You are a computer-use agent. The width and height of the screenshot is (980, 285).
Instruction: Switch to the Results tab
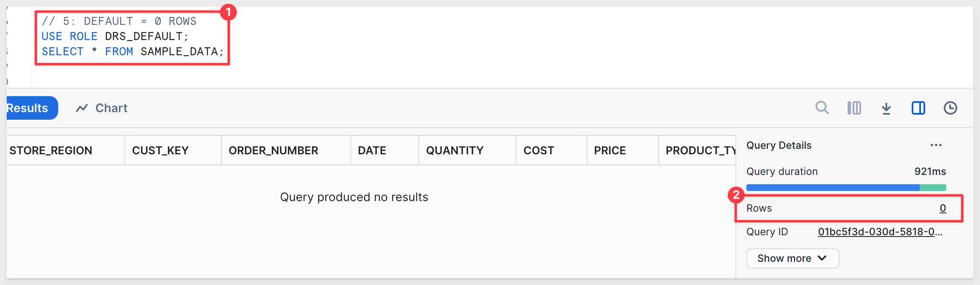click(30, 108)
